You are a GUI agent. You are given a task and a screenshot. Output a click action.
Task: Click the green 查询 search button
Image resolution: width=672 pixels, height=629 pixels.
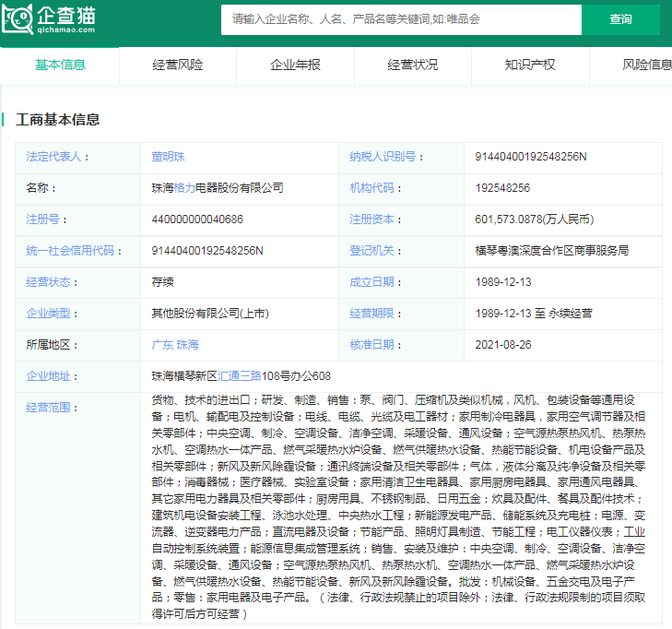point(620,19)
